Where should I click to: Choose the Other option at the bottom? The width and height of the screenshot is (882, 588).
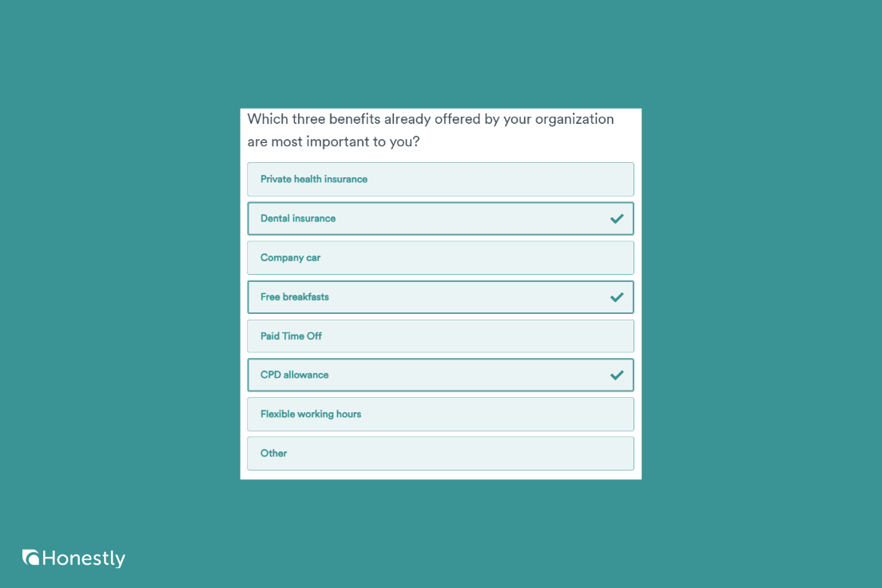click(440, 453)
